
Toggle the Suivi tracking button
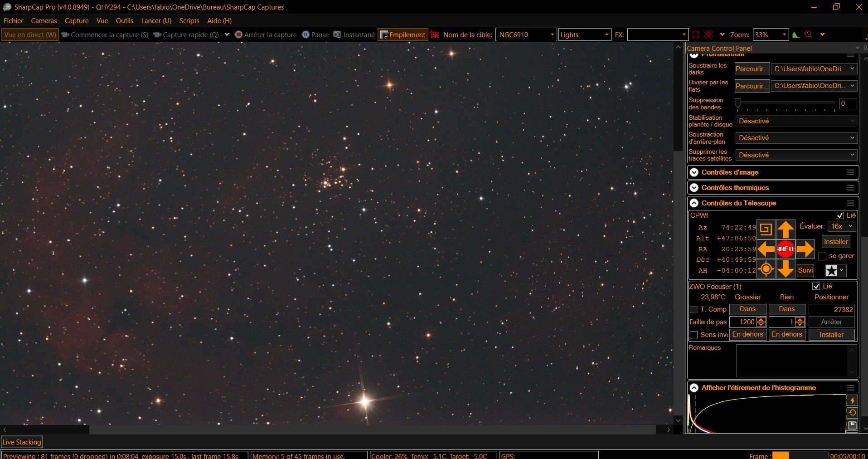coord(805,270)
